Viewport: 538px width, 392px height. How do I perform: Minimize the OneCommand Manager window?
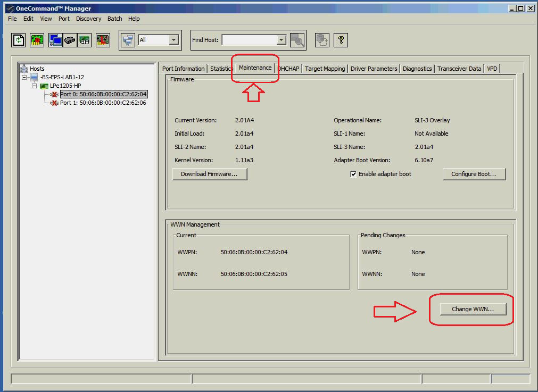click(512, 9)
